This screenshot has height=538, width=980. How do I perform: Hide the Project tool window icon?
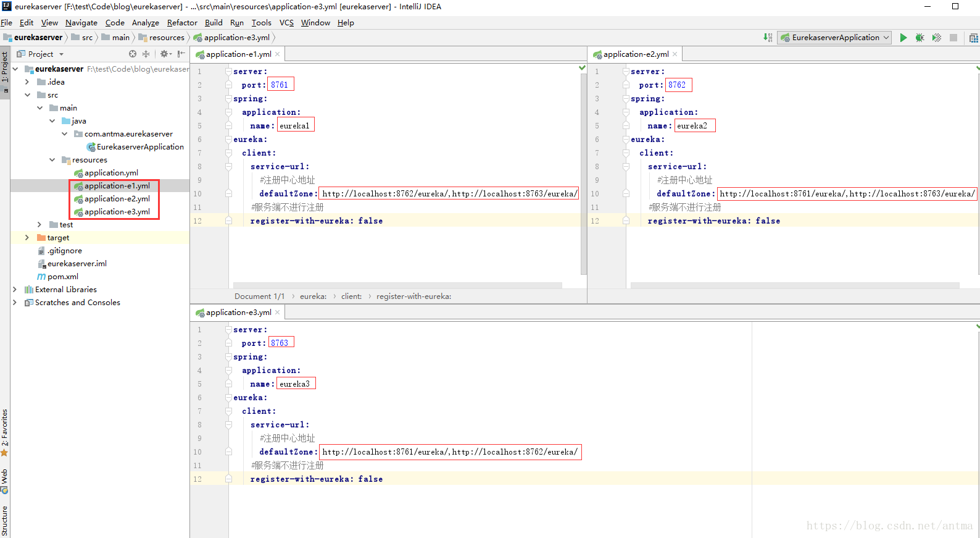tap(181, 54)
